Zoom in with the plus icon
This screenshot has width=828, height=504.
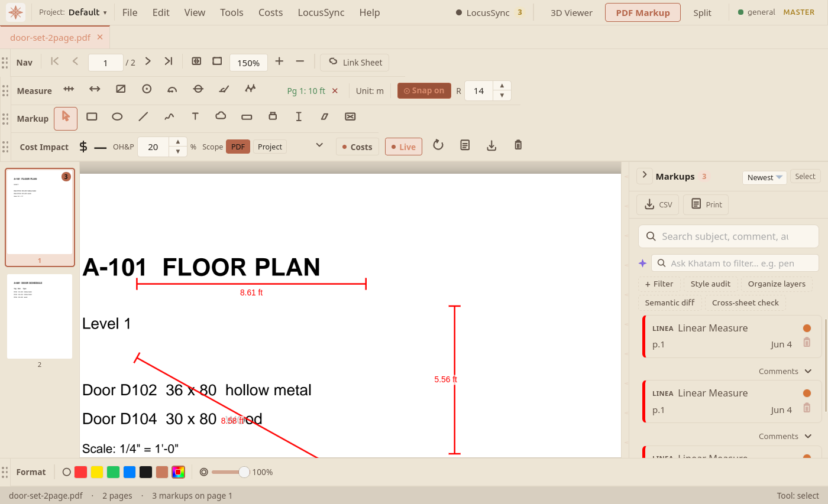[279, 61]
